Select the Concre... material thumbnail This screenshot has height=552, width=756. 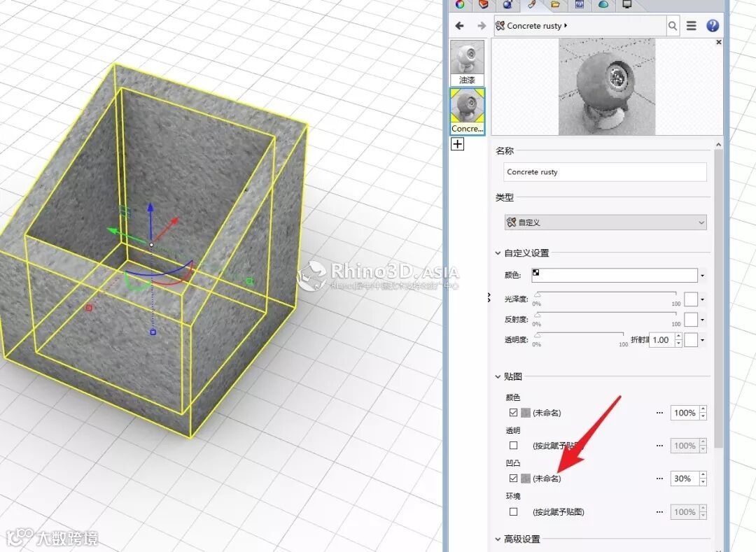467,111
